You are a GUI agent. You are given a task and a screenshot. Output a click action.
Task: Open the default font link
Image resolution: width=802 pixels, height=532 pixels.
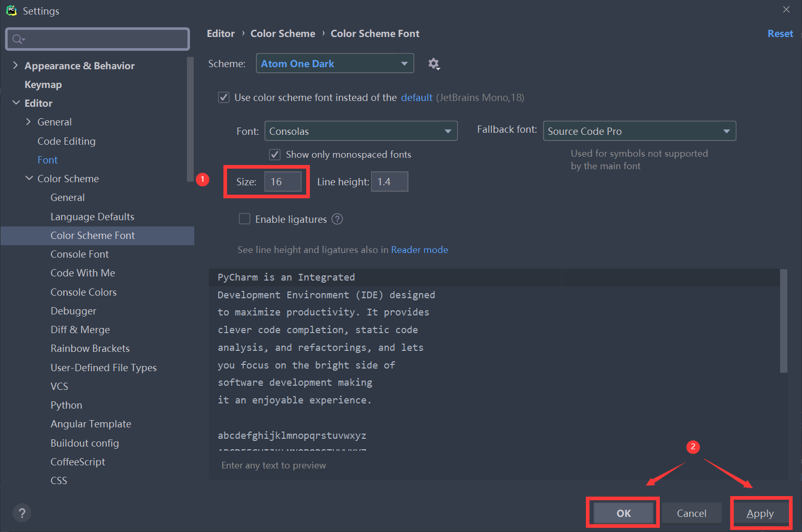point(417,97)
